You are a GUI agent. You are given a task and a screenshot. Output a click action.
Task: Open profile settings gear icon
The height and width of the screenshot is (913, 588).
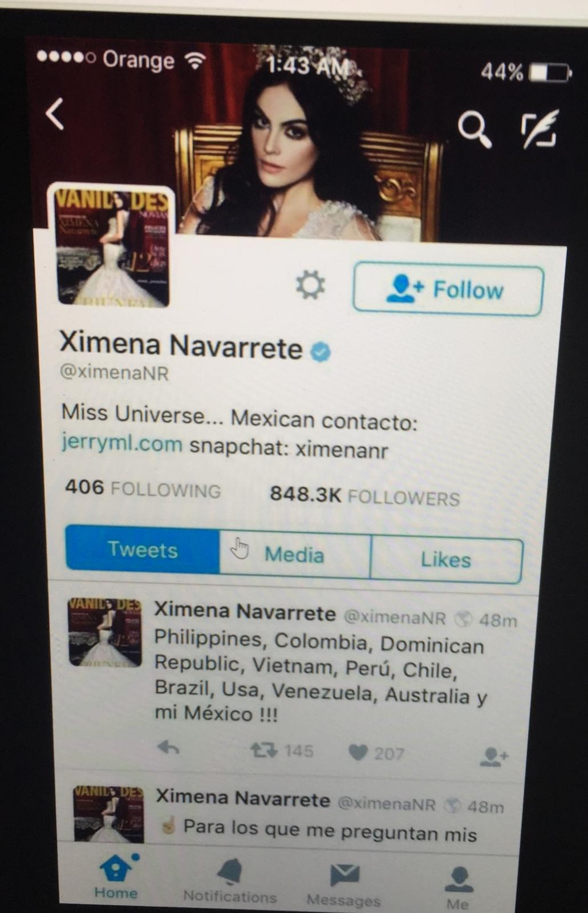[310, 284]
